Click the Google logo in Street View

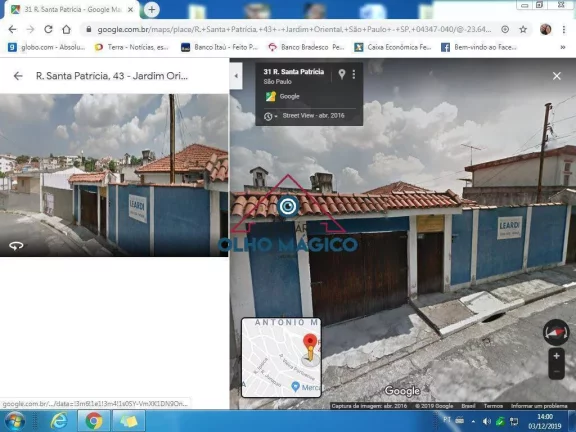tap(402, 391)
